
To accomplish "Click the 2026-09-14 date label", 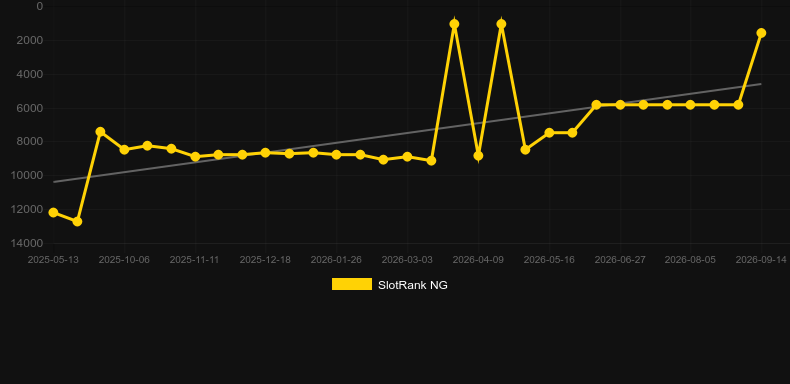I will (761, 260).
